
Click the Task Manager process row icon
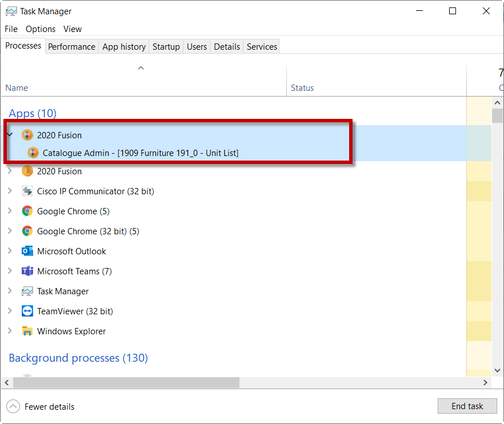tap(27, 291)
